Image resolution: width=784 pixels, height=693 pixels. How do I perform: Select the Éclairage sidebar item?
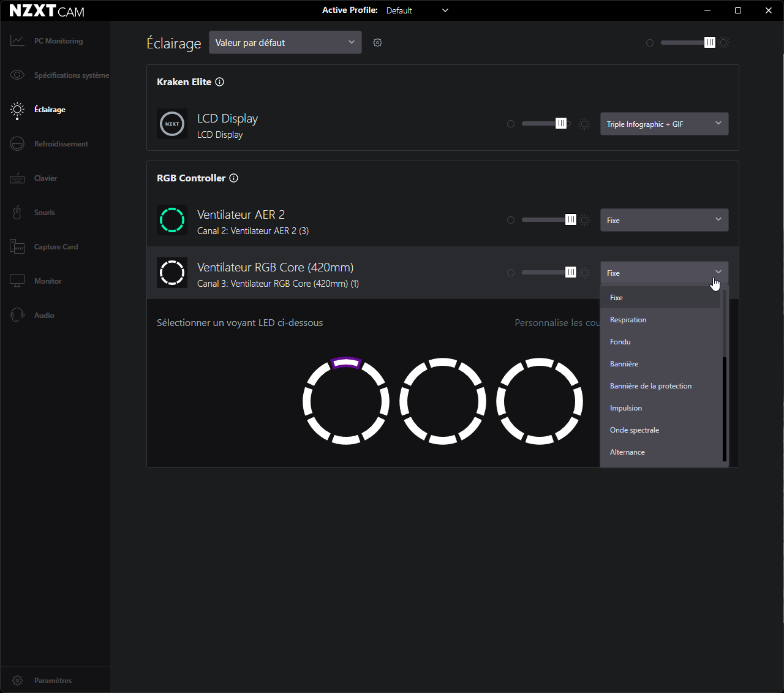click(55, 110)
